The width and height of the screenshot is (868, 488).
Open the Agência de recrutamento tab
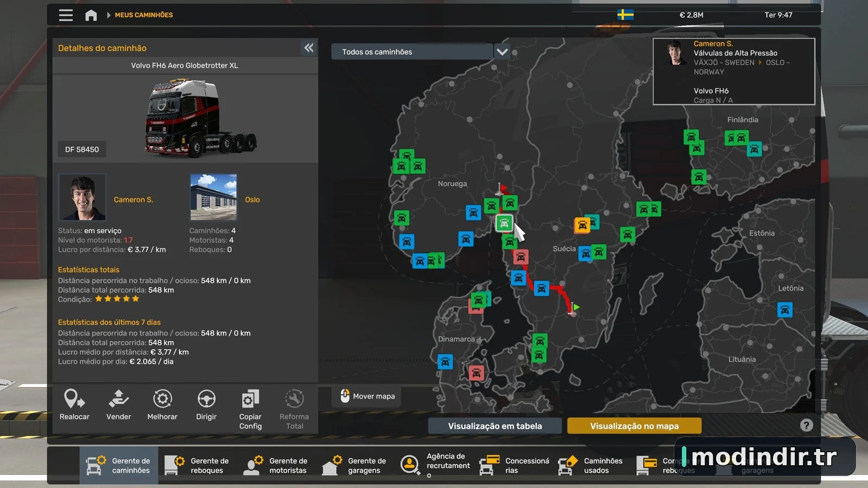pyautogui.click(x=433, y=465)
